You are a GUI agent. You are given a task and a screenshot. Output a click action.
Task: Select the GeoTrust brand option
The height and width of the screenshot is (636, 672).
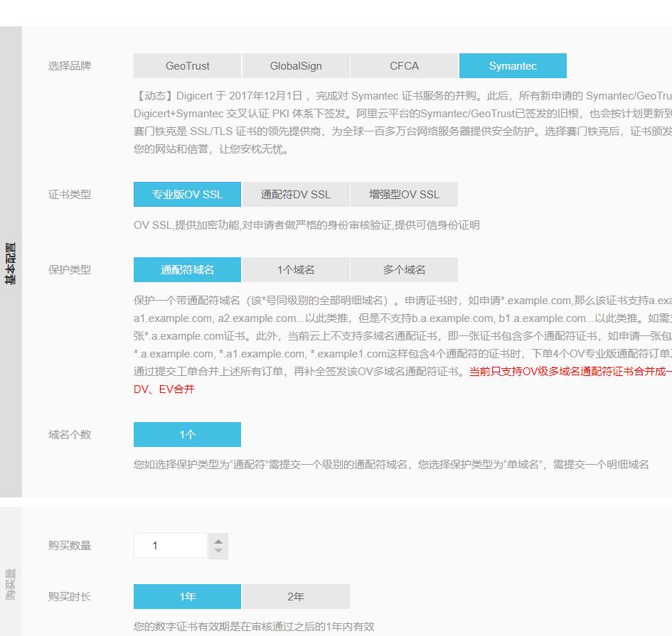pyautogui.click(x=186, y=65)
